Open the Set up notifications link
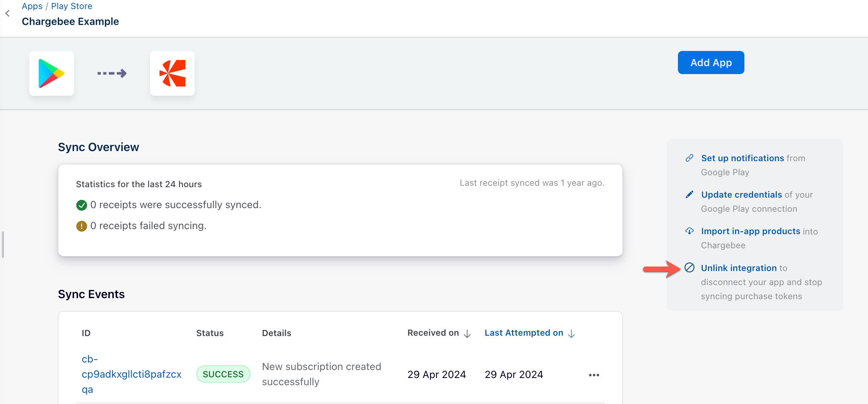Screen dimensions: 868x404 click(x=742, y=158)
